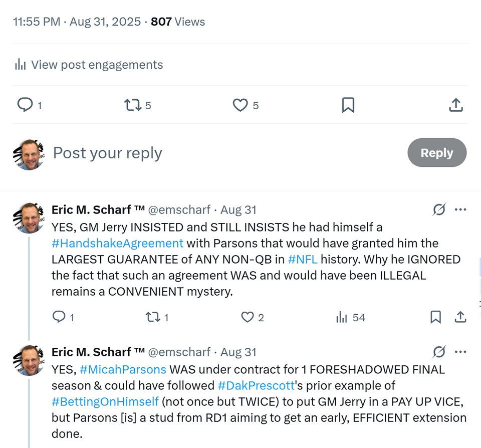Share the main post
Viewport: 481px width, 448px height.
pos(455,105)
